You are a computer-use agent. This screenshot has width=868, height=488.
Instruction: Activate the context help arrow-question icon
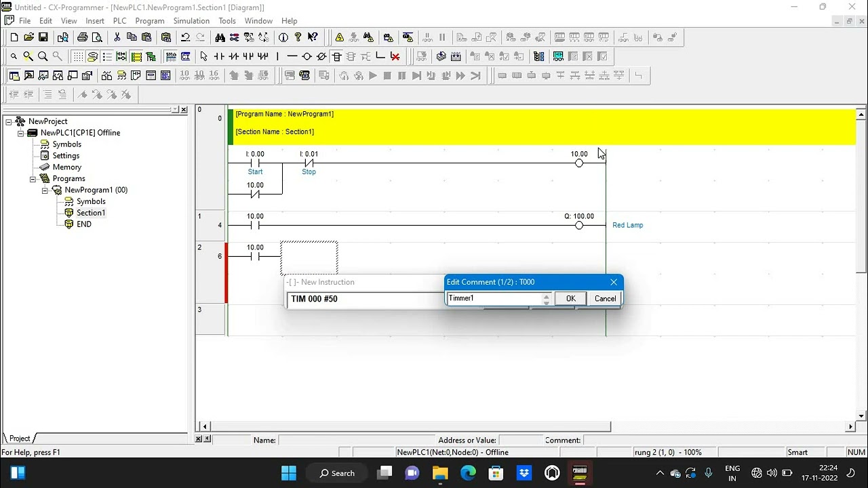click(313, 37)
